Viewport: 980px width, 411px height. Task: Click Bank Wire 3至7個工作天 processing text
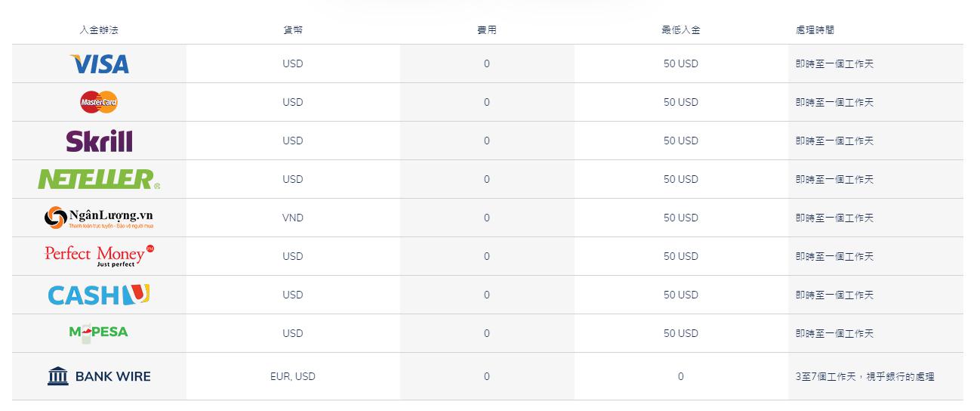pos(865,376)
